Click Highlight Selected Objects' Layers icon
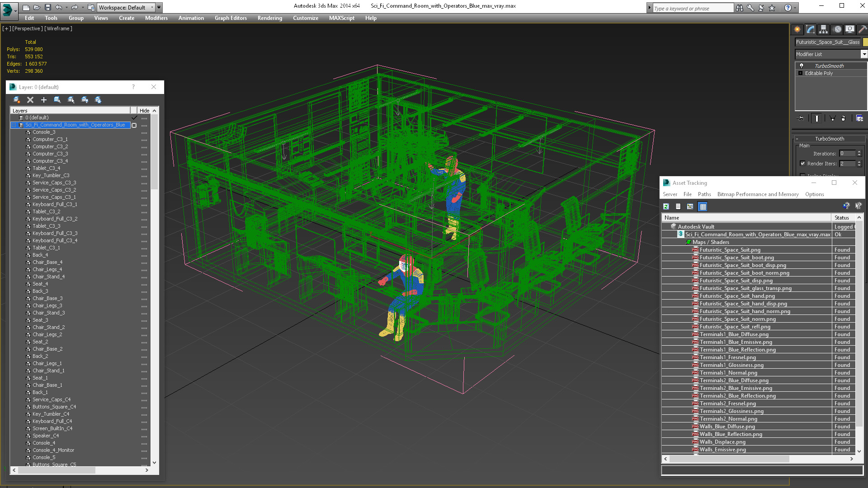Viewport: 868px width, 488px height. click(71, 100)
